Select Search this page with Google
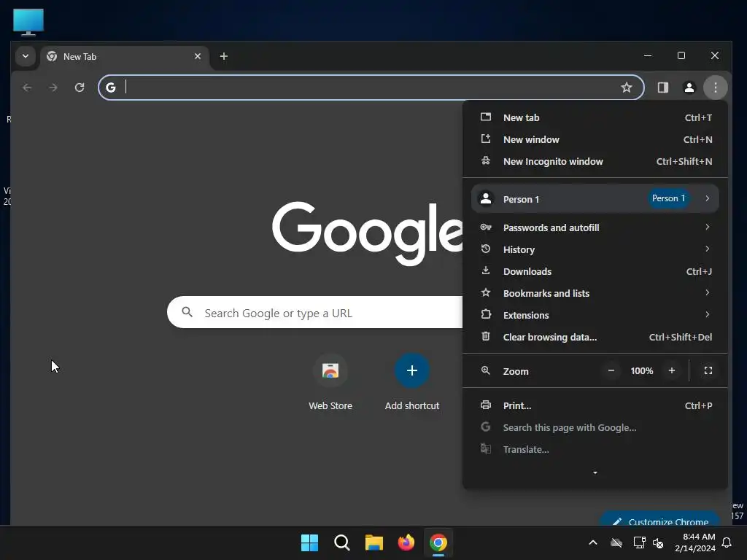This screenshot has height=560, width=747. point(595,427)
